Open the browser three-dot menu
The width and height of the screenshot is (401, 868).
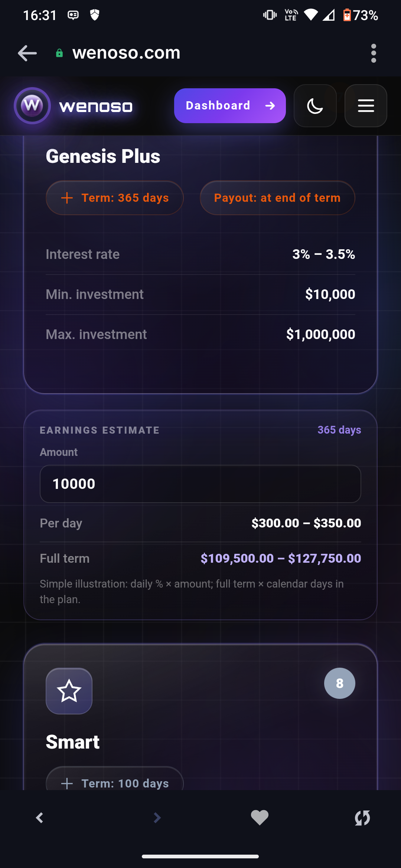374,53
